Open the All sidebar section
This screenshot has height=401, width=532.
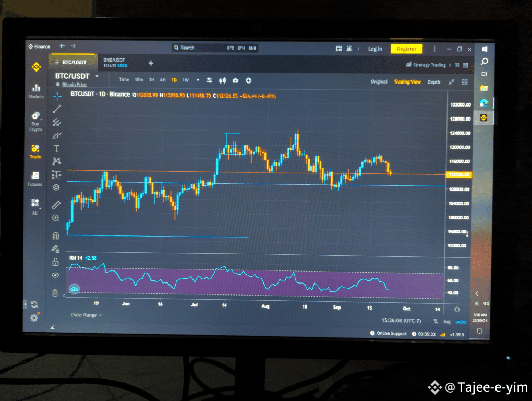[x=34, y=207]
